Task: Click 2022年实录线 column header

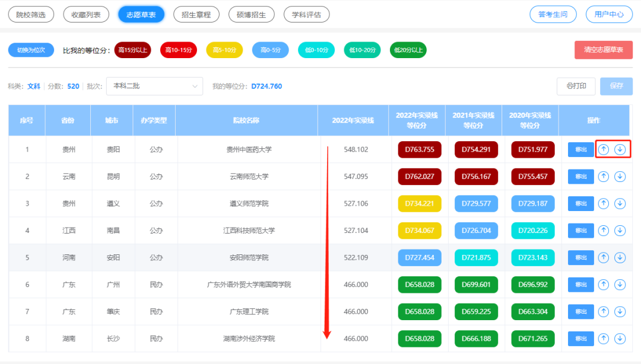Action: [x=353, y=120]
